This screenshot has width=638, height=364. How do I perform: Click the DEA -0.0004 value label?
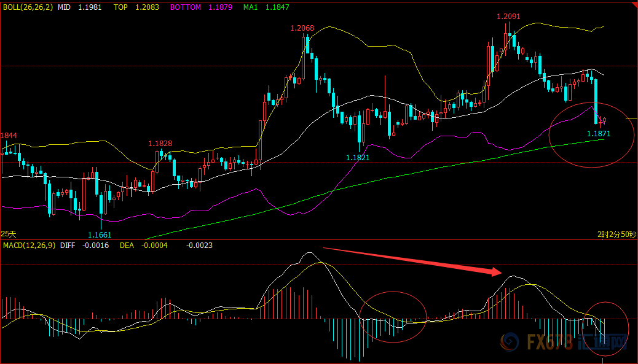click(144, 246)
